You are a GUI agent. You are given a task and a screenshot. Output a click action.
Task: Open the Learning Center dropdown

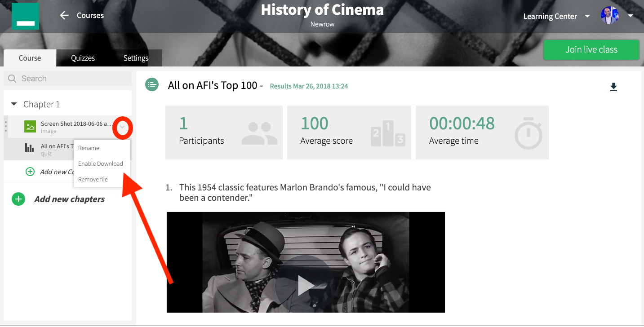[x=587, y=16]
